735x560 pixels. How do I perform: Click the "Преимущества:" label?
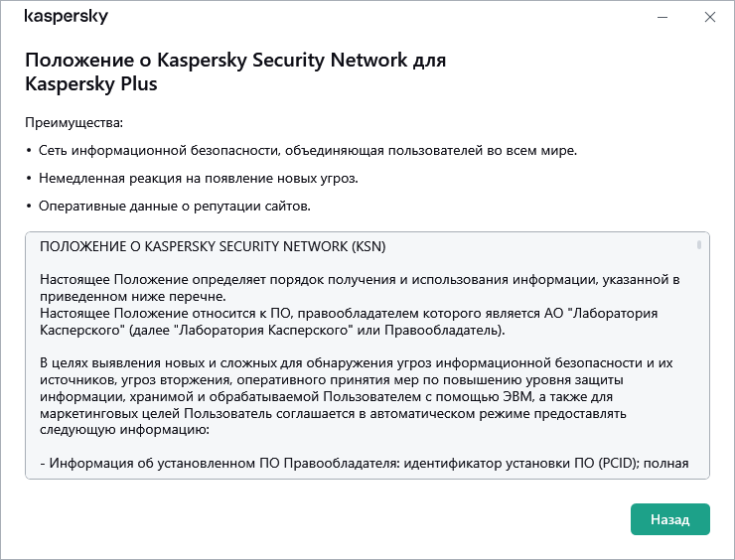(x=73, y=122)
